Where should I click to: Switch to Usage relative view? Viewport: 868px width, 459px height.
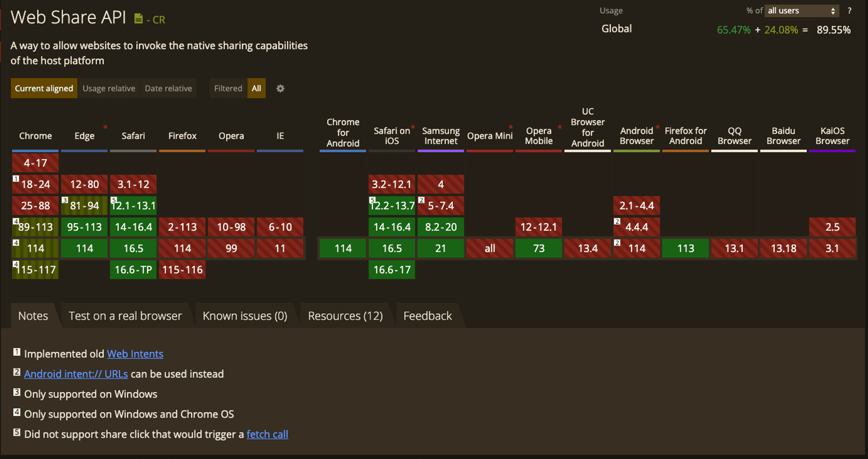click(x=109, y=88)
